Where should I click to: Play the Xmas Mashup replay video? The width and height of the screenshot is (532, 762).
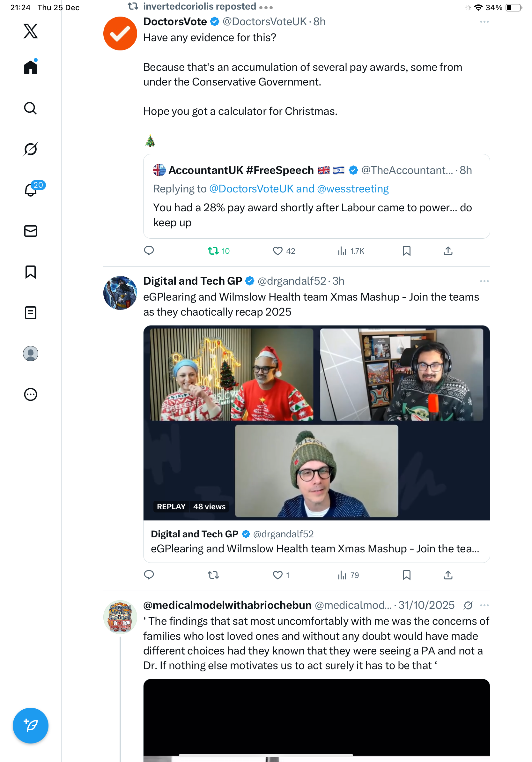click(316, 422)
